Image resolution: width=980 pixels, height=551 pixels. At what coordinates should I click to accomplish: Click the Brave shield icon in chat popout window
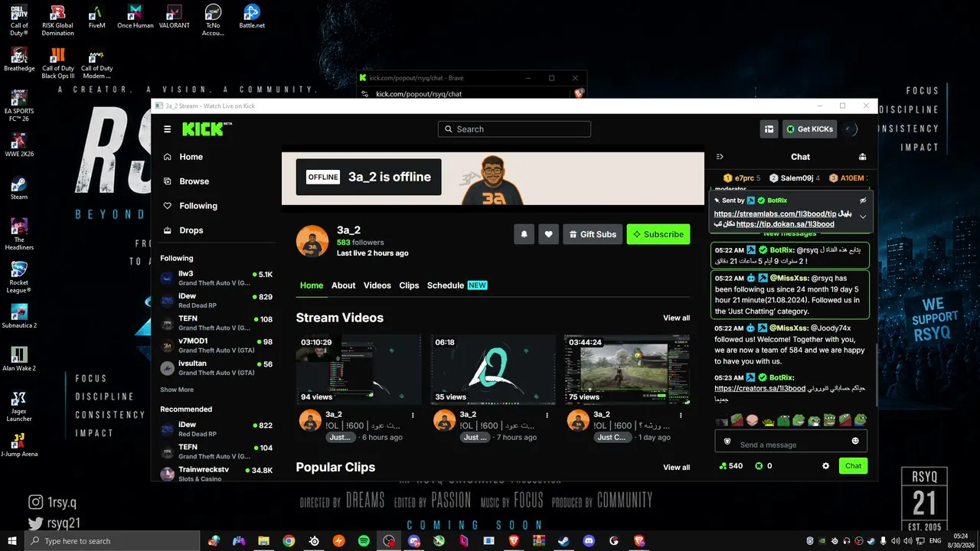coord(579,93)
